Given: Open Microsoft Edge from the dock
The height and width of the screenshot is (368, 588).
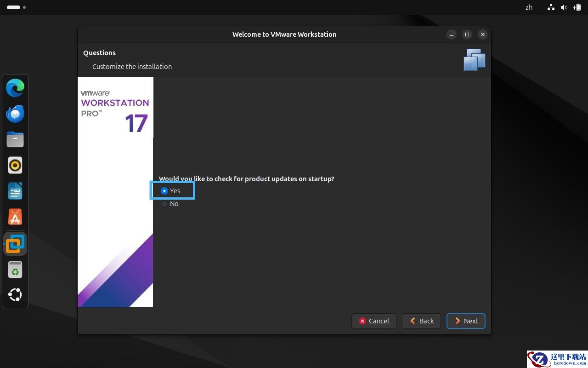Looking at the screenshot, I should click(15, 88).
